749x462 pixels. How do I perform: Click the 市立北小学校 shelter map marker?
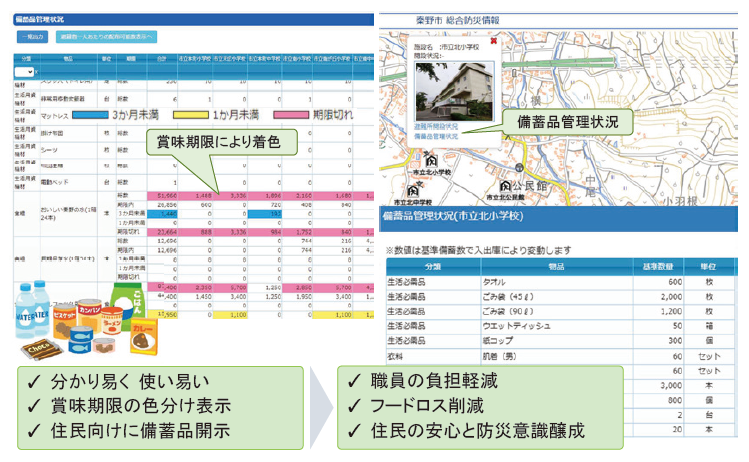(432, 161)
